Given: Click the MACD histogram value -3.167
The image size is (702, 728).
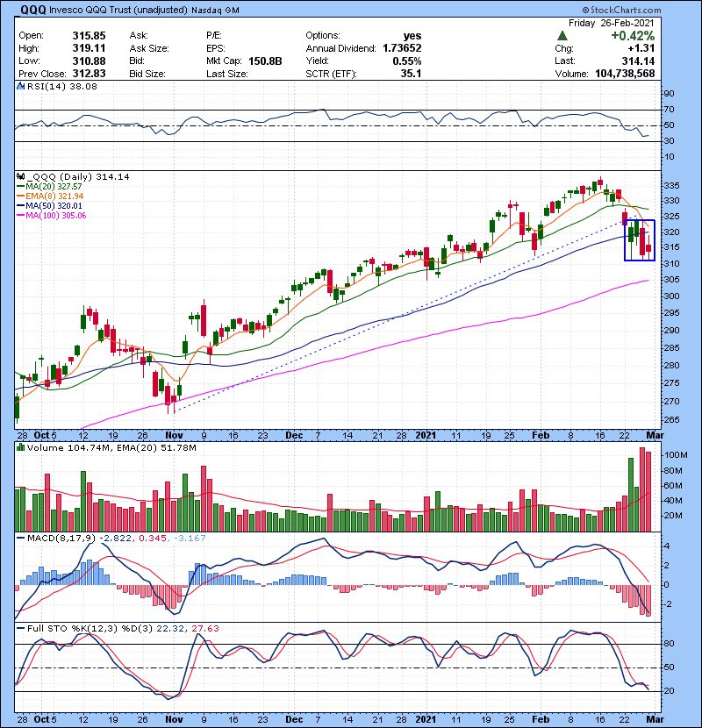Looking at the screenshot, I should pyautogui.click(x=190, y=539).
